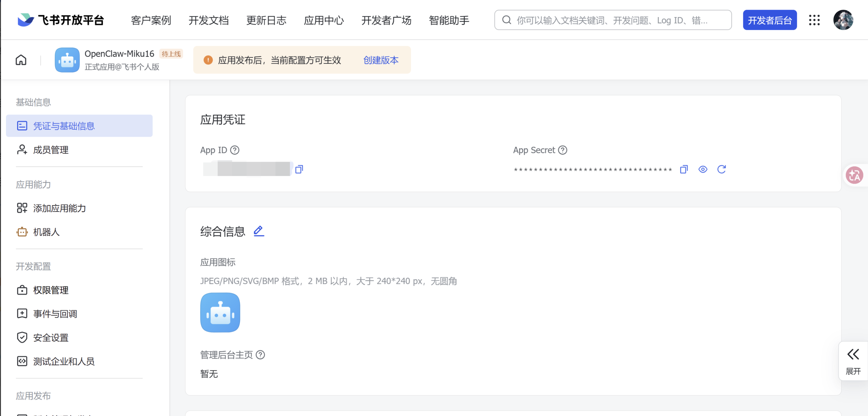
Task: Click the 创建版本 link
Action: coord(381,60)
